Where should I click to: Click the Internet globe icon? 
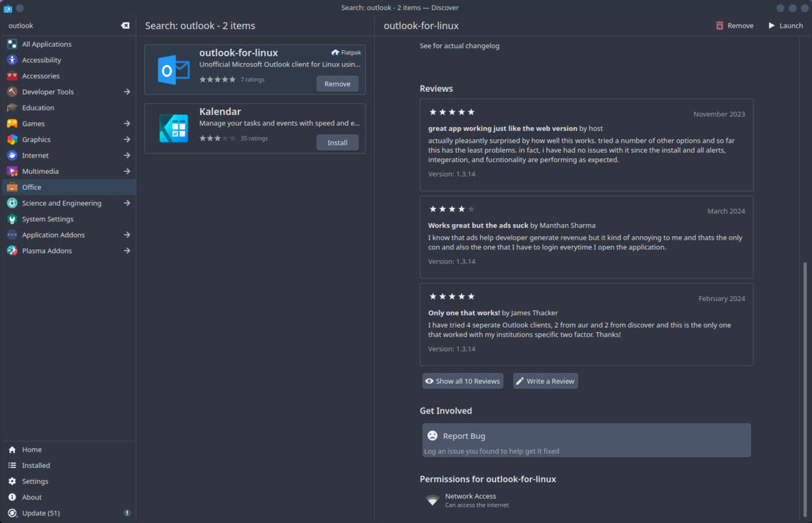(12, 155)
